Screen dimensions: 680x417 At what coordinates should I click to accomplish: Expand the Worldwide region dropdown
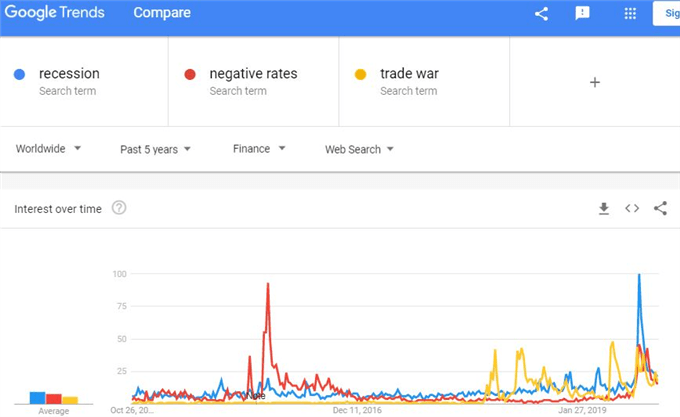48,149
